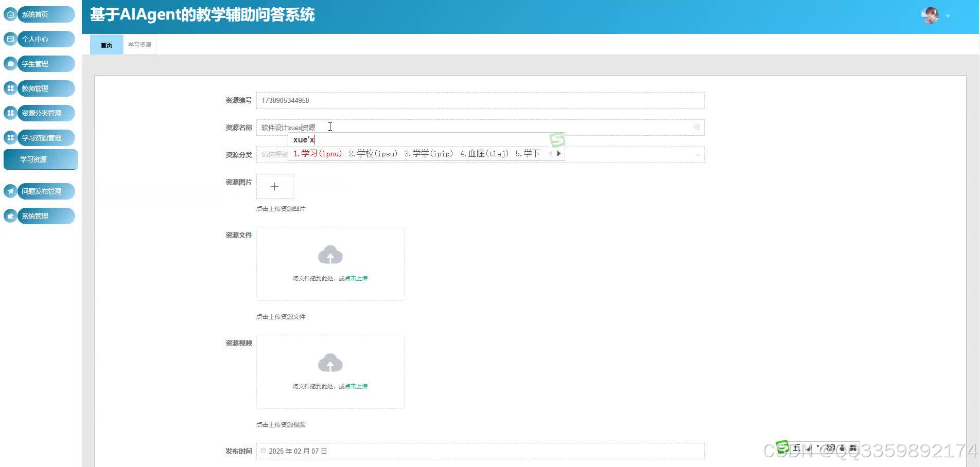Toggle the Sogou input method icon

pos(782,446)
